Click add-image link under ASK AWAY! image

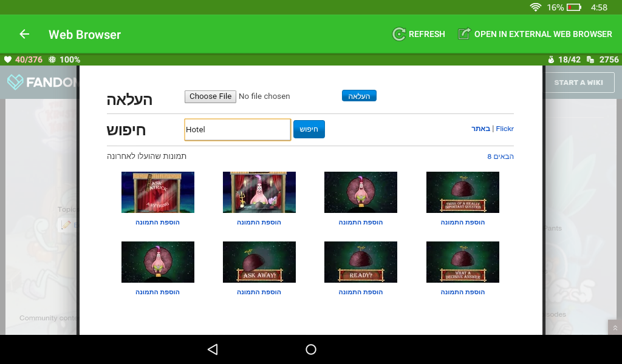coord(259,292)
